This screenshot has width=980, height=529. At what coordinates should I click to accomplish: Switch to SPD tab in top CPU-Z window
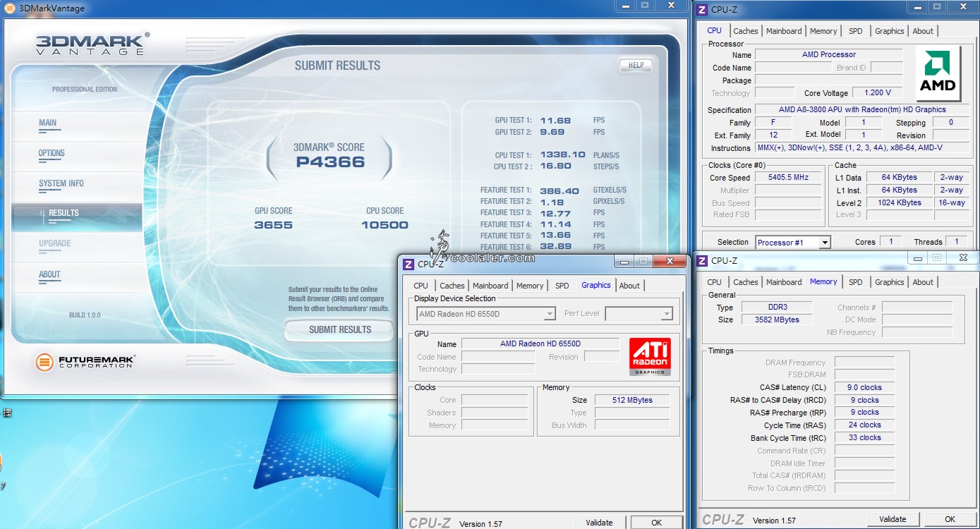(x=856, y=31)
